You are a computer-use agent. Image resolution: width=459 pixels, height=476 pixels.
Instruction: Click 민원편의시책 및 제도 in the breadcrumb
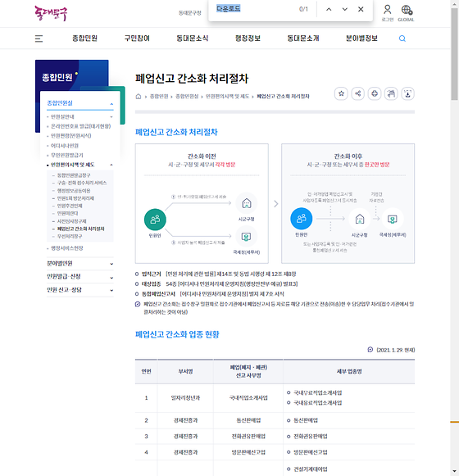227,96
